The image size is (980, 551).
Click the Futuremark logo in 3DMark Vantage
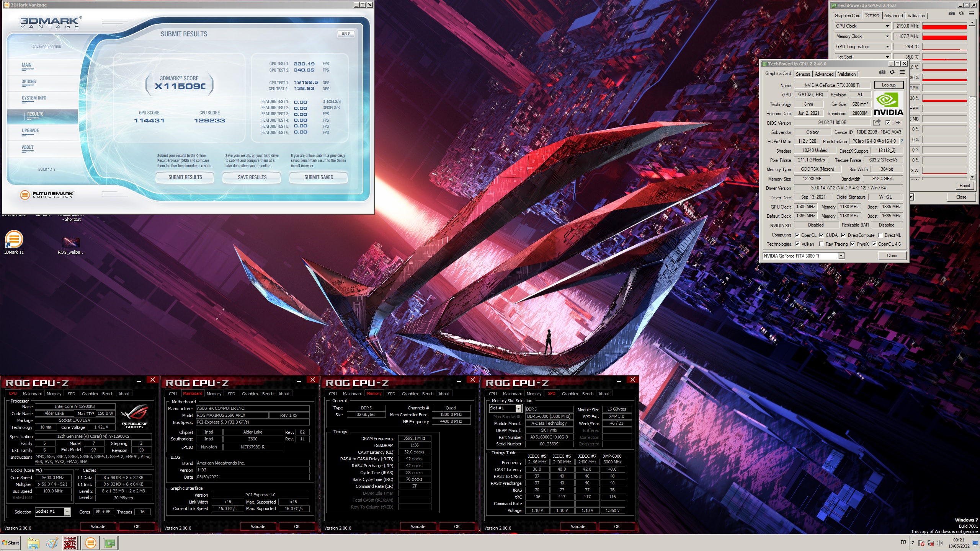[x=46, y=195]
